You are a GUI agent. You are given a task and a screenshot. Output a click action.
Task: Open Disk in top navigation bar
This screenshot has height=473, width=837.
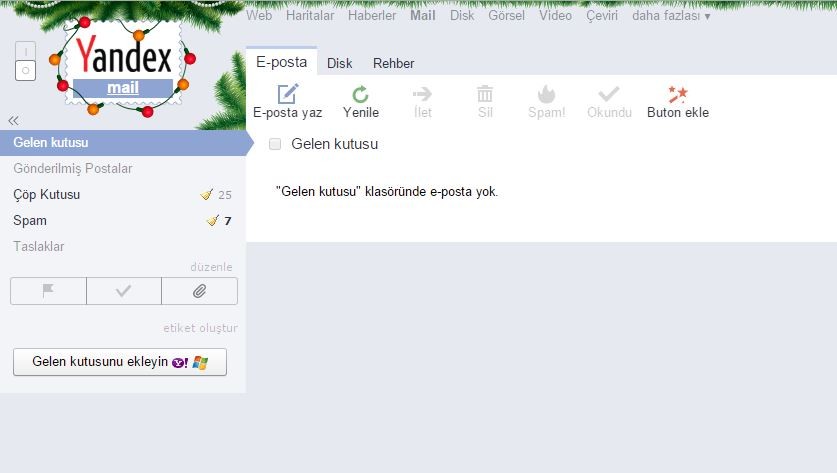(x=462, y=15)
